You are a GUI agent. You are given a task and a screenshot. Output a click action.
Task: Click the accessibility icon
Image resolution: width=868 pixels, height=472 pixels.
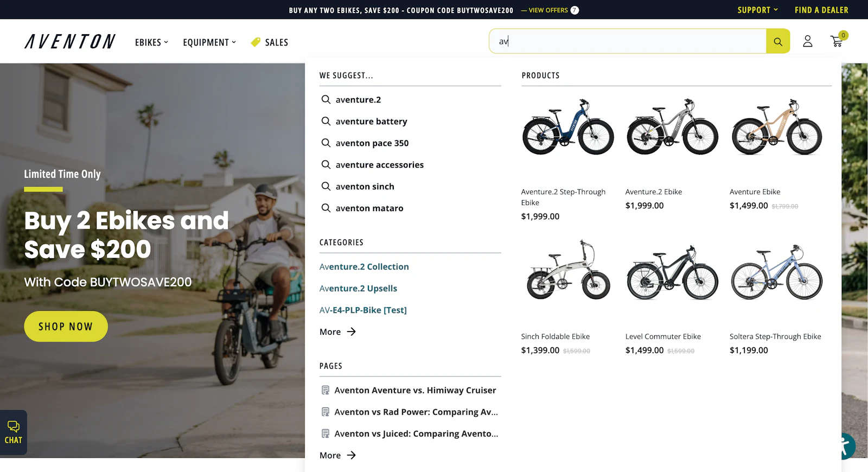point(845,446)
